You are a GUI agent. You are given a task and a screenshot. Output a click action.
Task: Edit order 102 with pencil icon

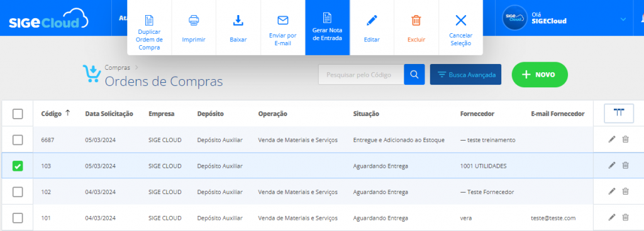pyautogui.click(x=612, y=191)
